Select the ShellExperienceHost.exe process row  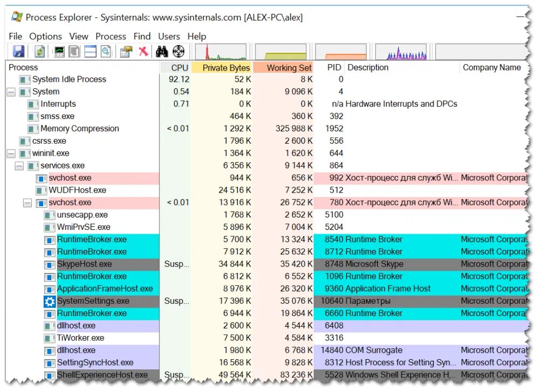point(267,375)
